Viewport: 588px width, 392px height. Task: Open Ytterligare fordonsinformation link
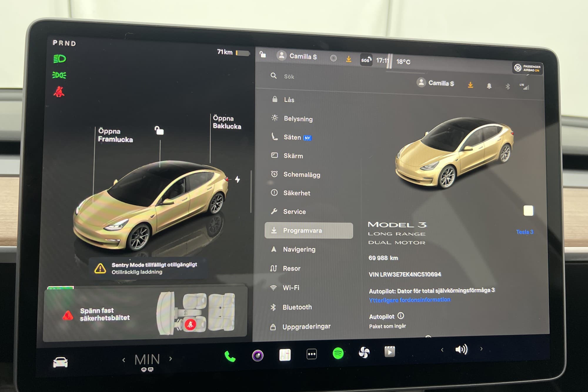pos(410,300)
